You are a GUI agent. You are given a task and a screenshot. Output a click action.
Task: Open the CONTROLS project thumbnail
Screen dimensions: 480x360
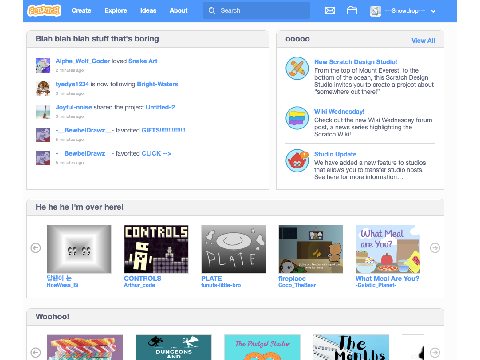pyautogui.click(x=156, y=249)
